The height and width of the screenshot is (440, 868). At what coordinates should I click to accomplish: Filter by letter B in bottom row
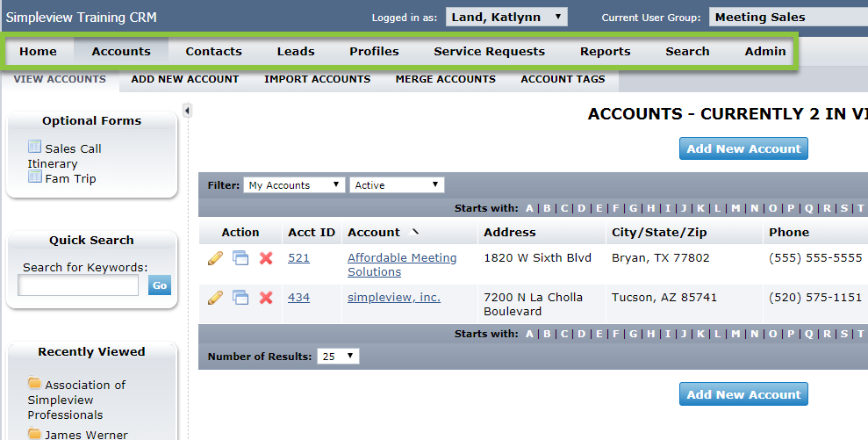click(x=547, y=334)
